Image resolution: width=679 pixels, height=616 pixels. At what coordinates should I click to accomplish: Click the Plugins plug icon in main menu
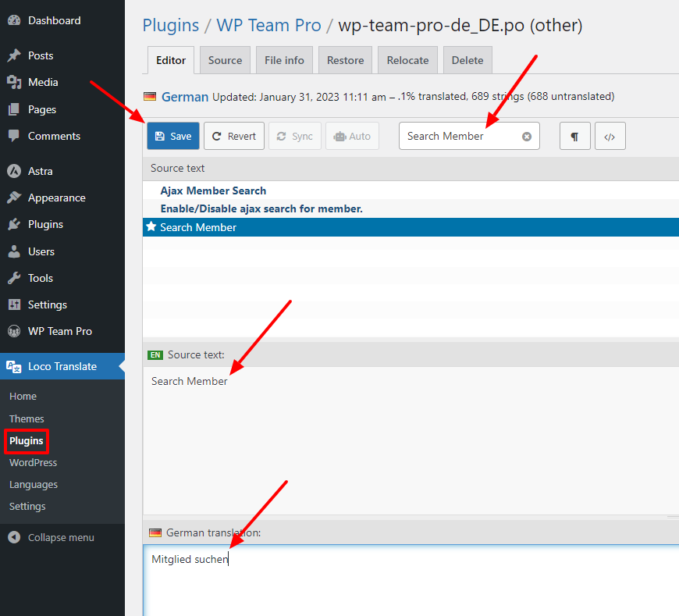point(14,224)
